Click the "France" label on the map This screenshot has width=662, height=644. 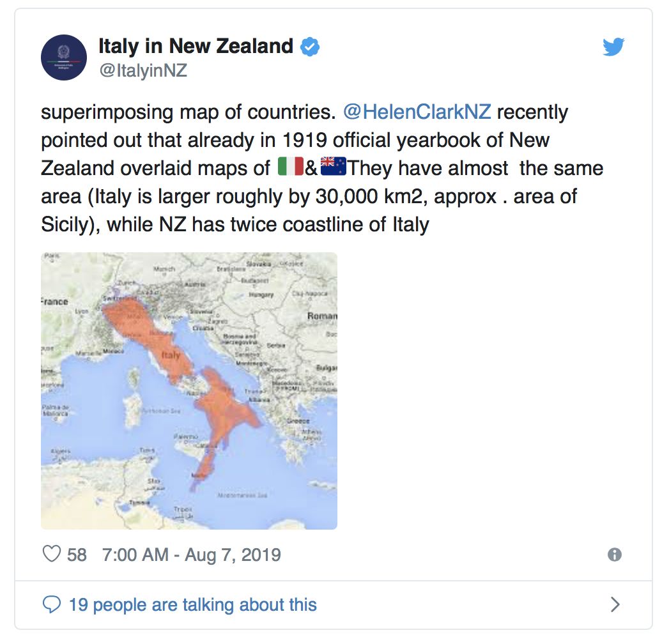(54, 301)
